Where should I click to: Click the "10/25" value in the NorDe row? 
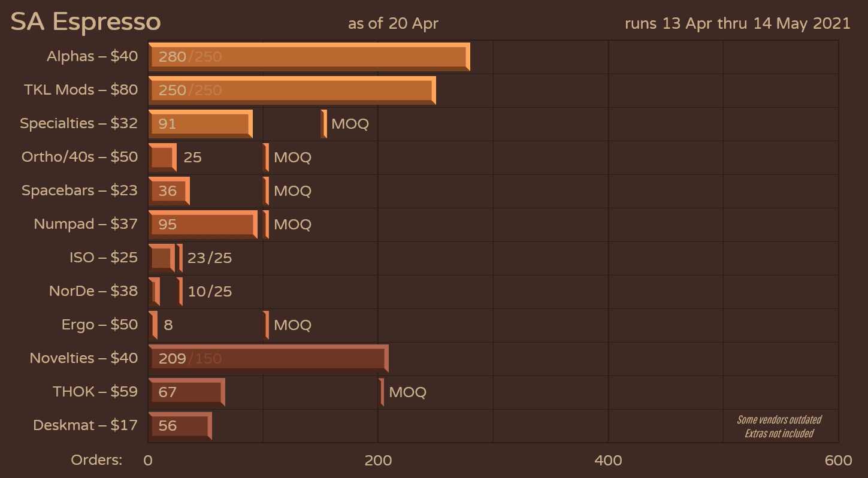(x=210, y=292)
